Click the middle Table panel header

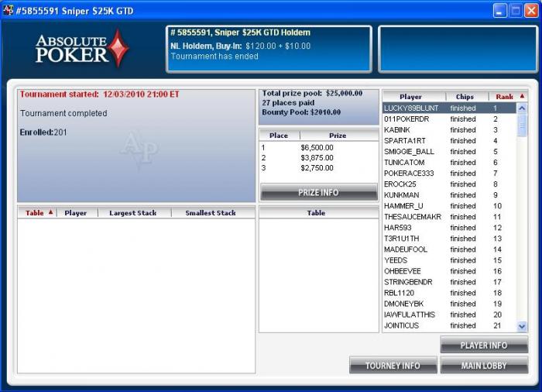coord(318,213)
